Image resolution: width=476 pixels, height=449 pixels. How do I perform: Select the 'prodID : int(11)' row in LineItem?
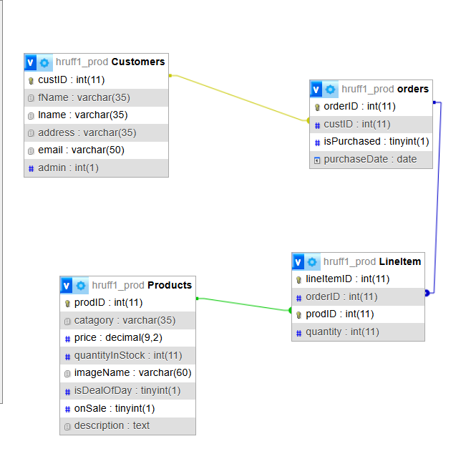[358, 314]
